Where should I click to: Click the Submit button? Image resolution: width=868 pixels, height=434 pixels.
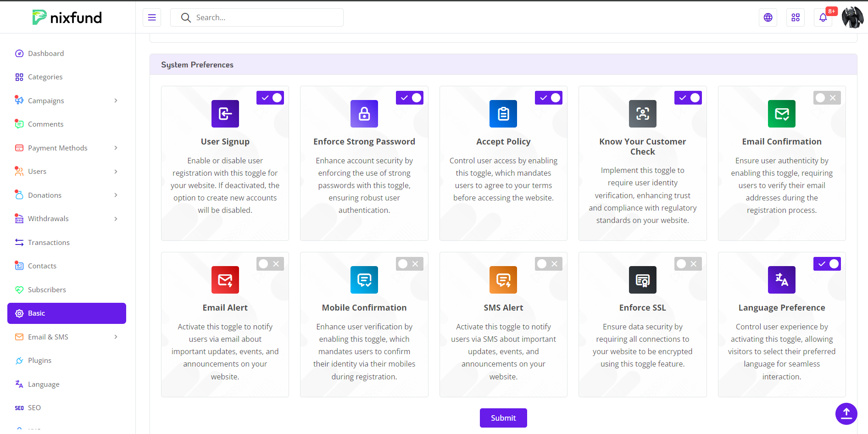tap(503, 418)
